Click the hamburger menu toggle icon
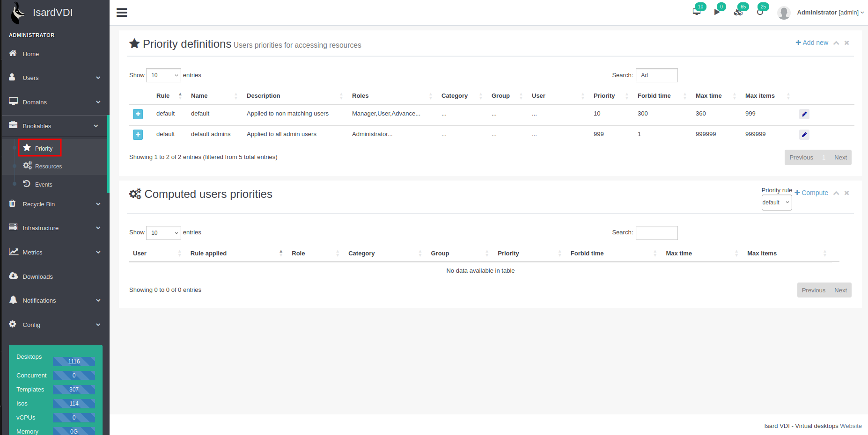 click(122, 13)
